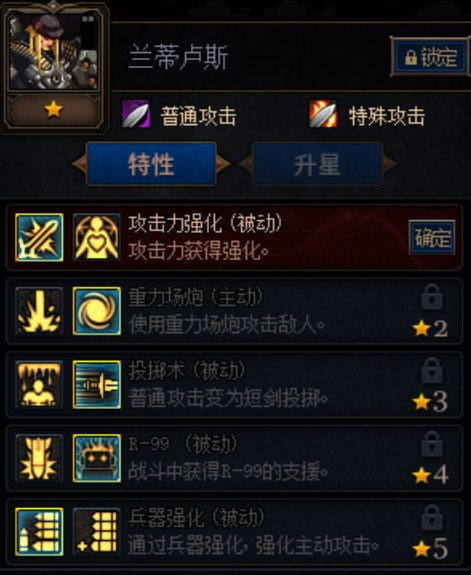Click the padlock on 重力场炮 row
This screenshot has width=471, height=575.
tap(432, 297)
